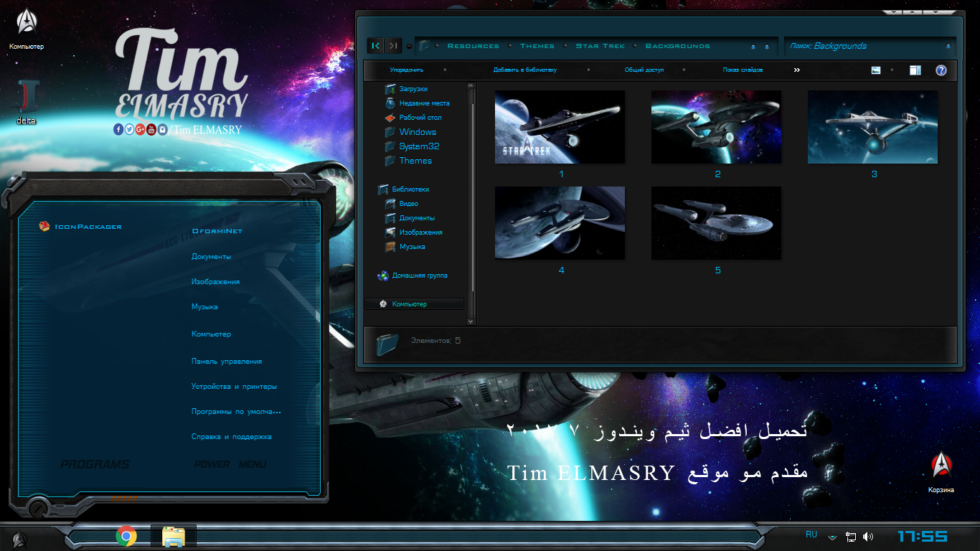Viewport: 980px width, 551px height.
Task: Expand the hidden toolbar commands chevron
Action: click(x=796, y=70)
